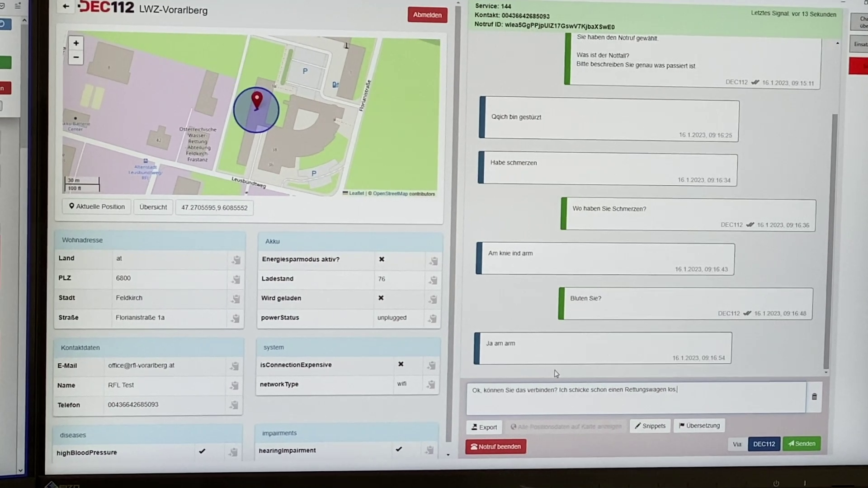
Task: Copy the Telefon number to clipboard
Action: [x=234, y=405]
